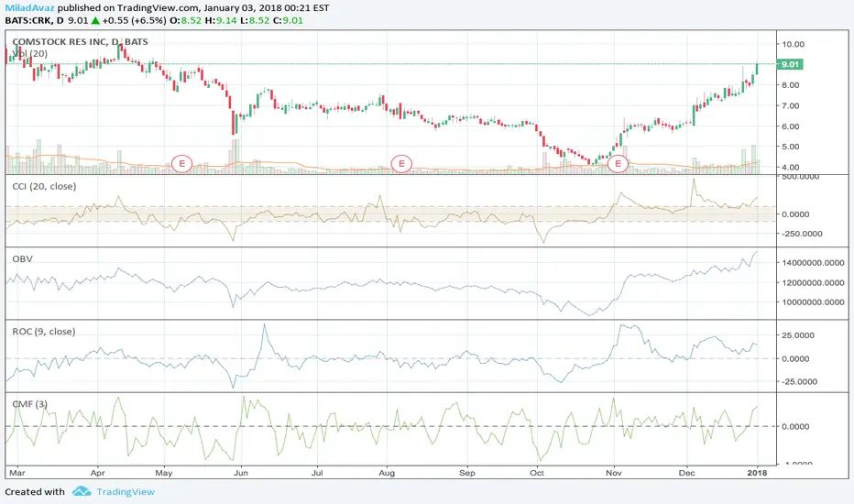Click the -25.0000 ROC axis label
854x504 pixels.
pyautogui.click(x=798, y=381)
